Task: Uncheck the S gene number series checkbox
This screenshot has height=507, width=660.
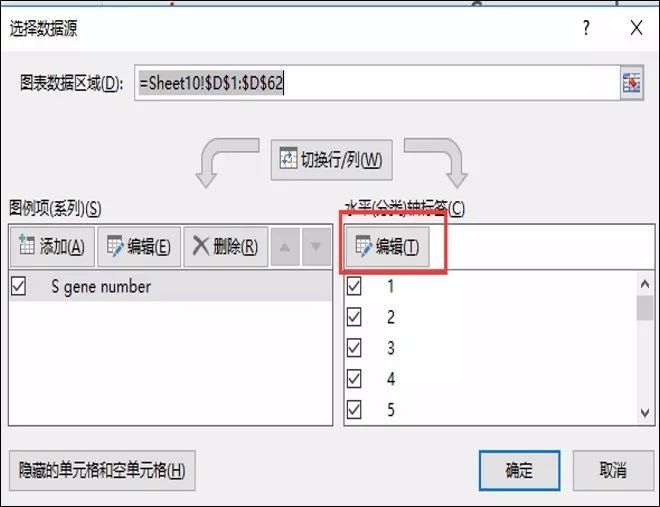Action: pyautogui.click(x=19, y=287)
